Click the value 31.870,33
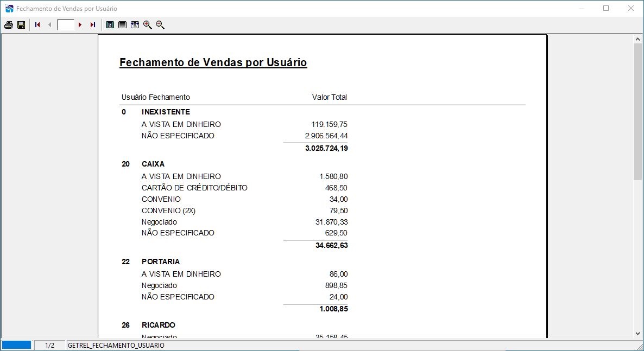The height and width of the screenshot is (351, 644). (x=331, y=222)
